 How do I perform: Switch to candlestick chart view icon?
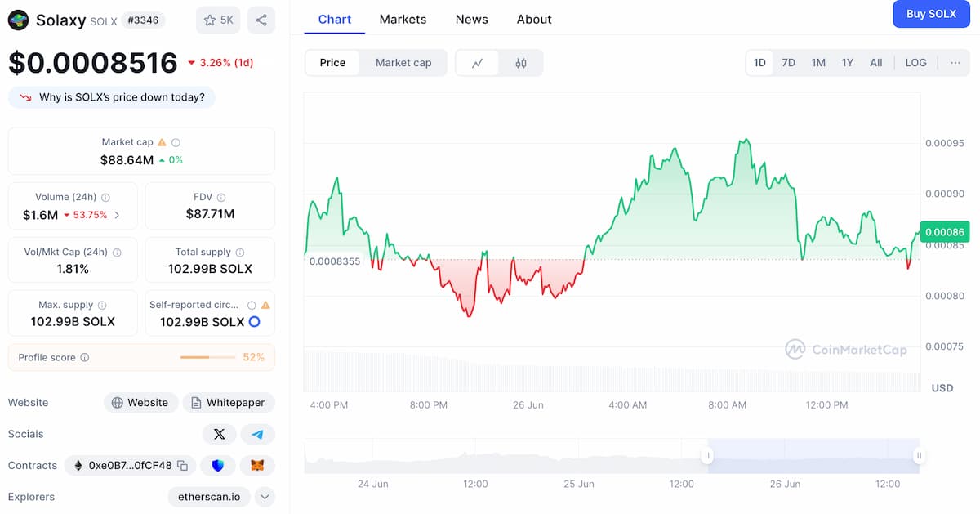521,63
